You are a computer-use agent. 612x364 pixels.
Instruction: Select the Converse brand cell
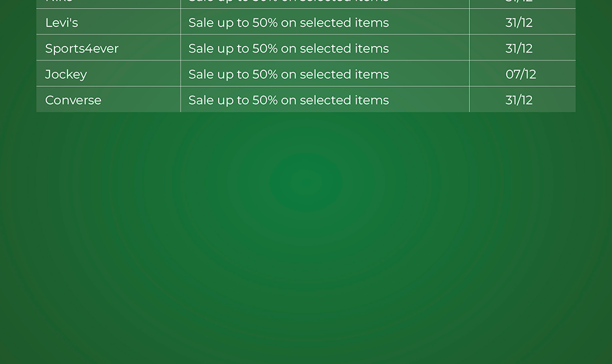(73, 100)
